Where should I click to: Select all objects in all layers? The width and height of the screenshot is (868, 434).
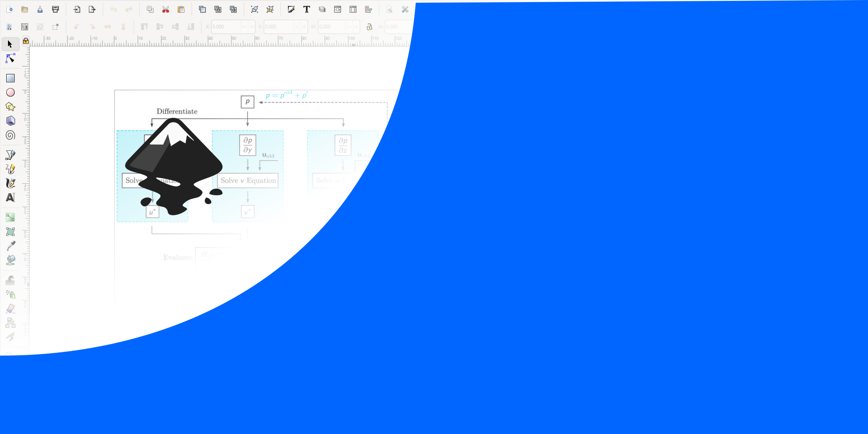tap(25, 27)
